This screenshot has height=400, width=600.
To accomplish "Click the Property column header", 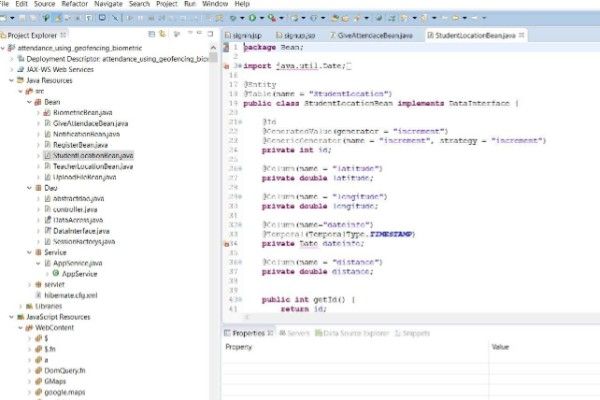I will coord(238,347).
